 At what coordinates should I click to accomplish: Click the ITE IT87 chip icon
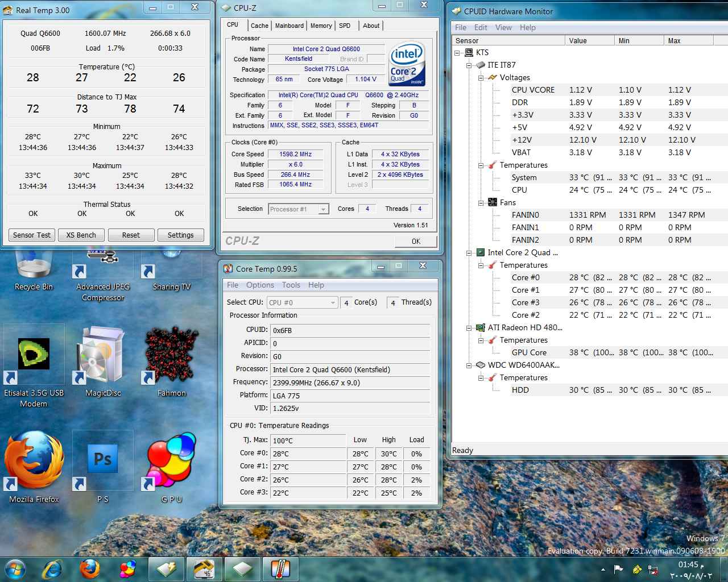tap(481, 65)
